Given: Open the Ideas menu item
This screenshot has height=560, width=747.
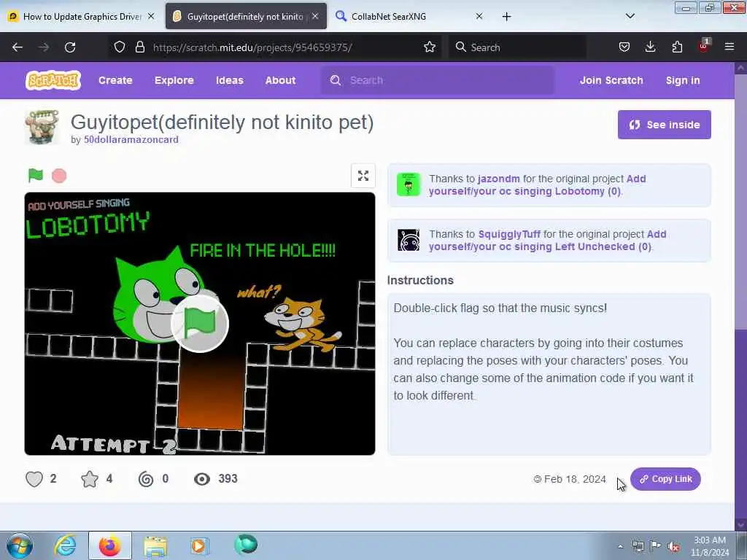Looking at the screenshot, I should pos(230,80).
